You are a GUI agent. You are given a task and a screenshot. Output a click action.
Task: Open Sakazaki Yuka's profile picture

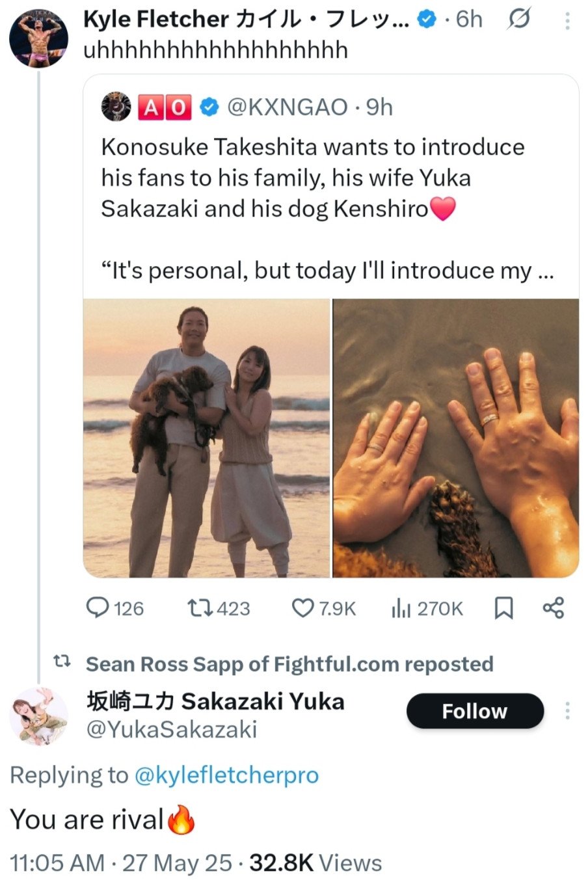point(39,716)
